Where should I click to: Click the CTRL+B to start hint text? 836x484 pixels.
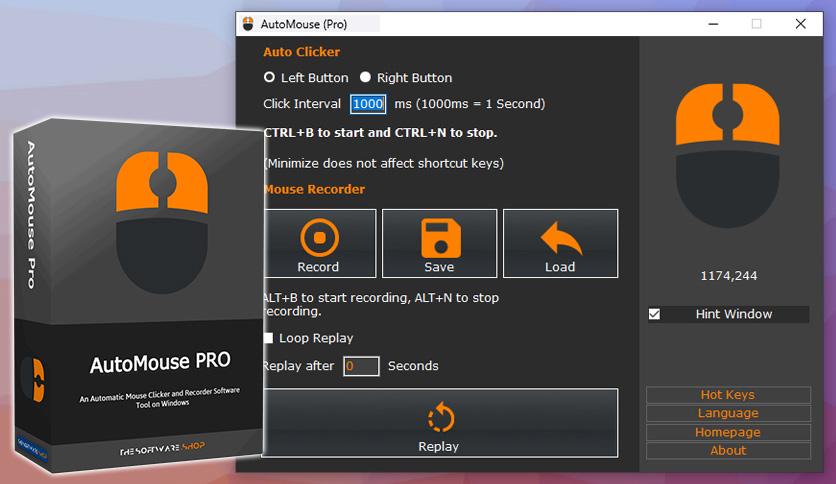pos(380,133)
